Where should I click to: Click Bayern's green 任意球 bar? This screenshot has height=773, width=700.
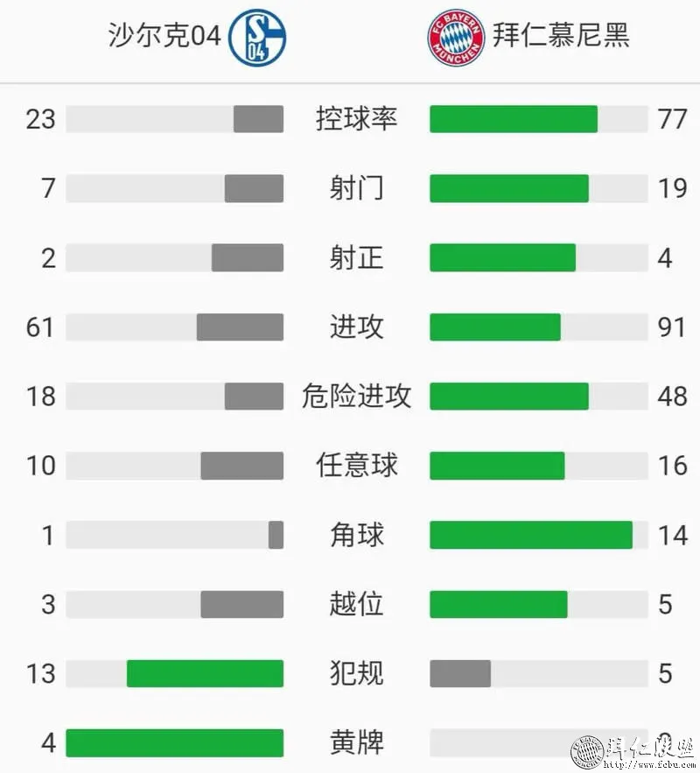click(497, 466)
